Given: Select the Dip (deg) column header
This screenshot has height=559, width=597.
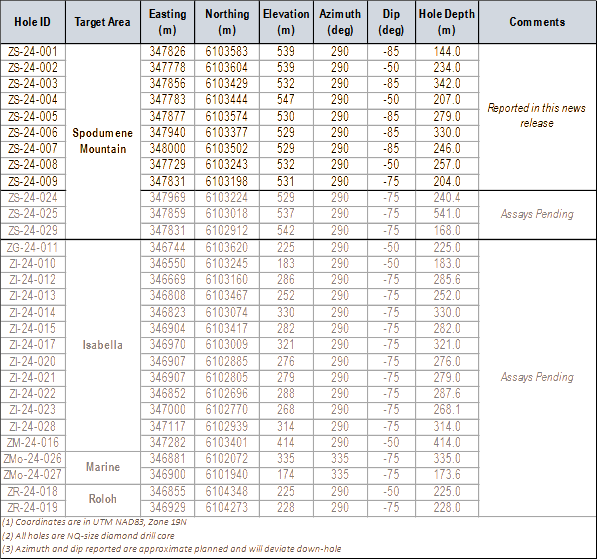Looking at the screenshot, I should point(391,22).
